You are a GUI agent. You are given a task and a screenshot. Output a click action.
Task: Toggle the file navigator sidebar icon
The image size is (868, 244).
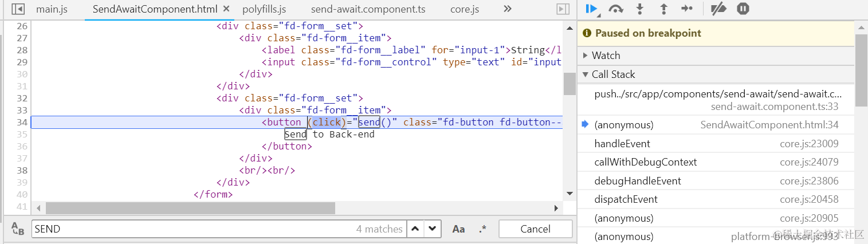[18, 9]
